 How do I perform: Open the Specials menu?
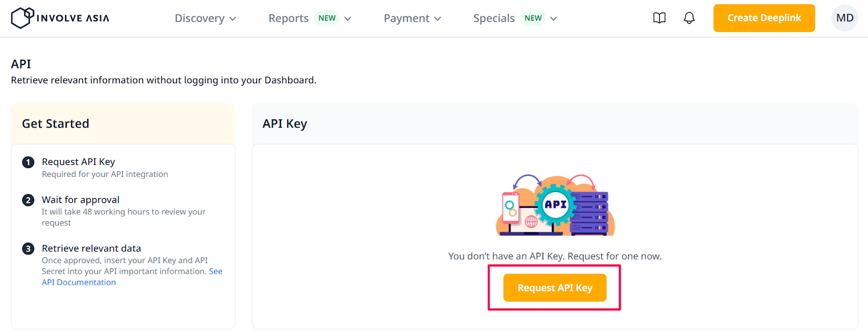pyautogui.click(x=494, y=18)
